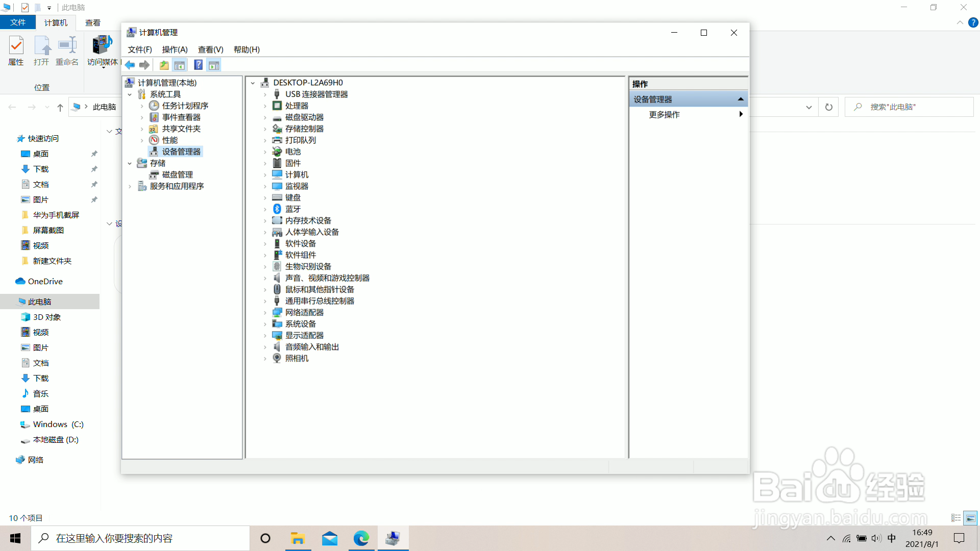
Task: Collapse the 设备管理器 actions section
Action: (741, 99)
